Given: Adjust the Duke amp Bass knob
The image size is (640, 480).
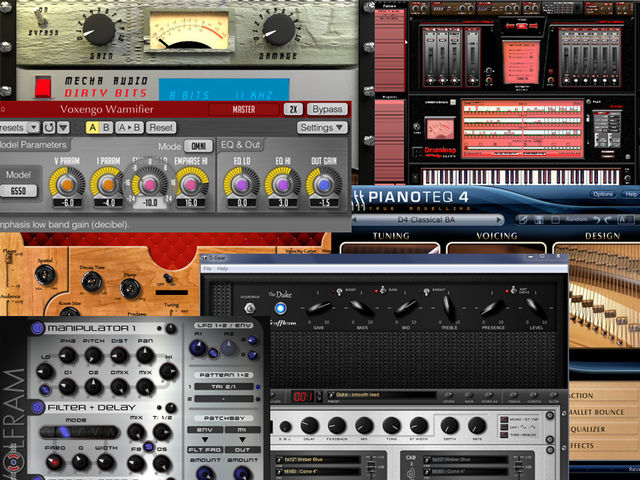Looking at the screenshot, I should (x=362, y=309).
